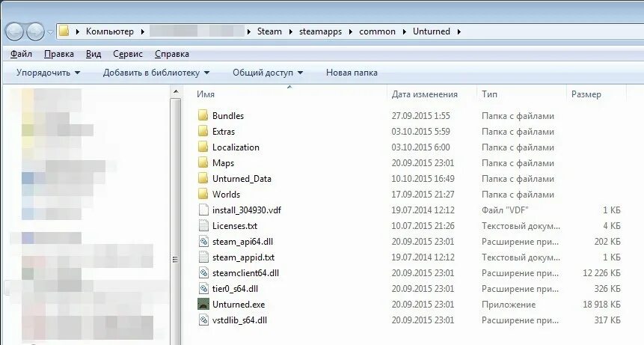Image resolution: width=644 pixels, height=345 pixels.
Task: Click the Maps folder icon
Action: click(203, 162)
